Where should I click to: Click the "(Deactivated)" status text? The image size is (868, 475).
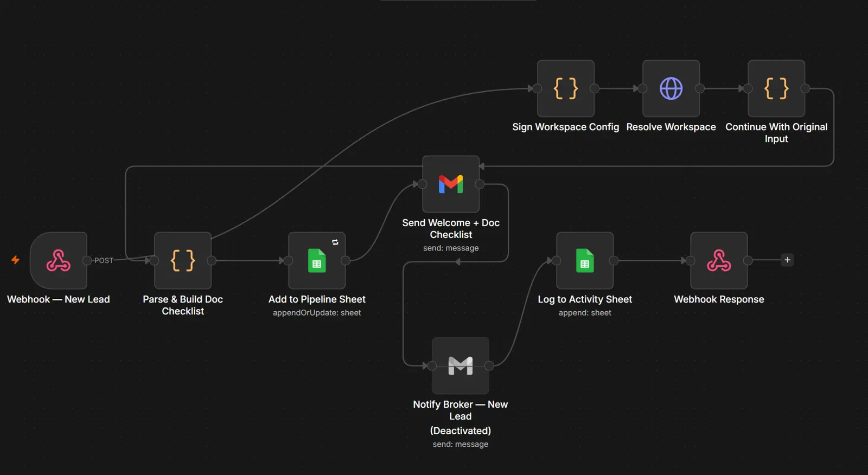[461, 431]
